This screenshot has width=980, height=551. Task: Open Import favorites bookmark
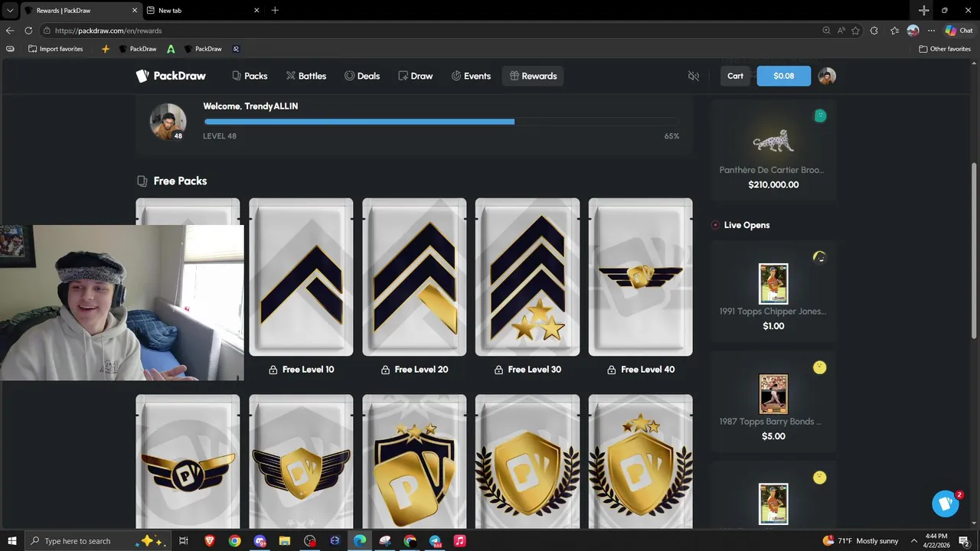[x=55, y=49]
